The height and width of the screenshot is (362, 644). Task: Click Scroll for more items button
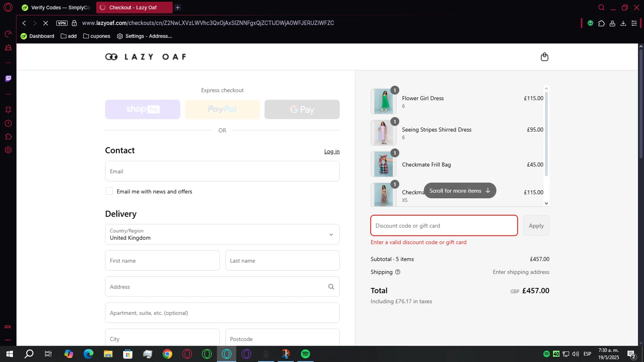coord(460,190)
